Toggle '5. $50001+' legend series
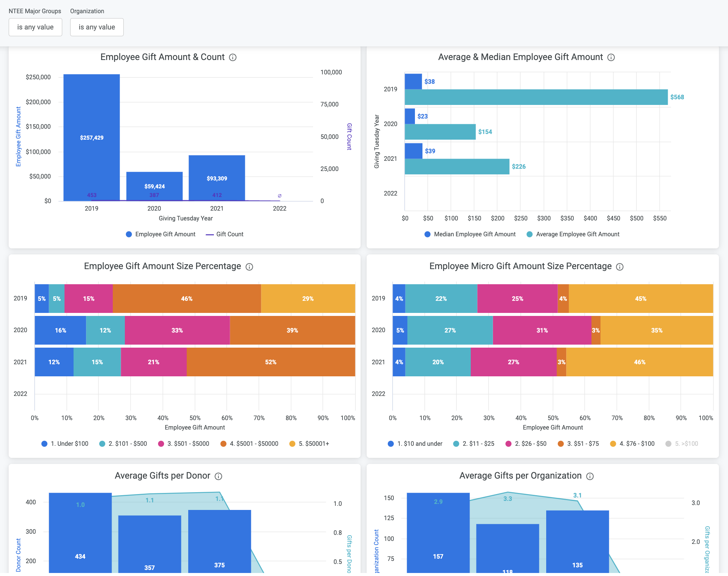 tap(309, 444)
